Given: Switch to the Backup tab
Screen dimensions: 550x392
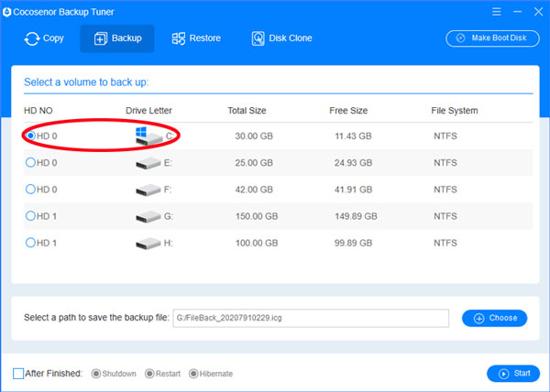Looking at the screenshot, I should 117,38.
